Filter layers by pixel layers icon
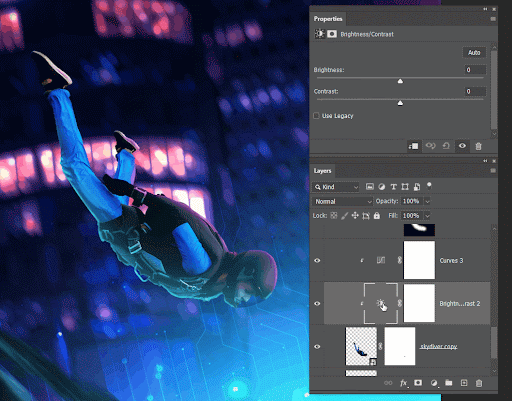The image size is (512, 401). pyautogui.click(x=370, y=187)
